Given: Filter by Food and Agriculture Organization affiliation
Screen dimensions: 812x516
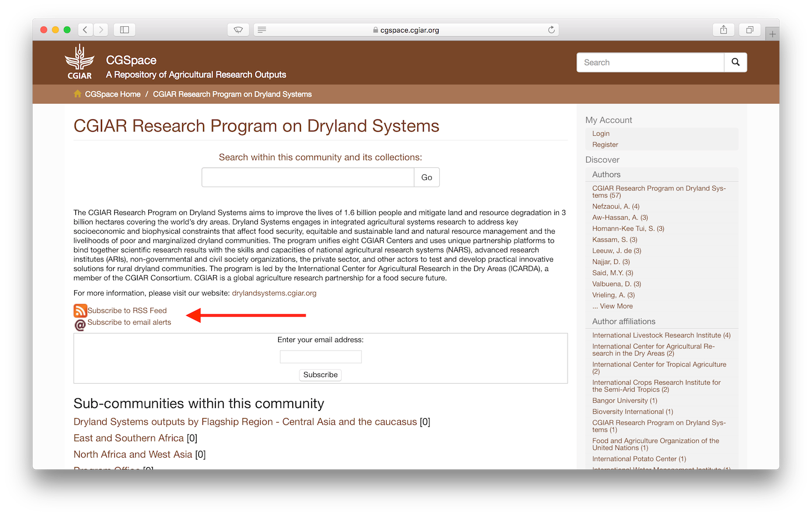Looking at the screenshot, I should click(656, 444).
